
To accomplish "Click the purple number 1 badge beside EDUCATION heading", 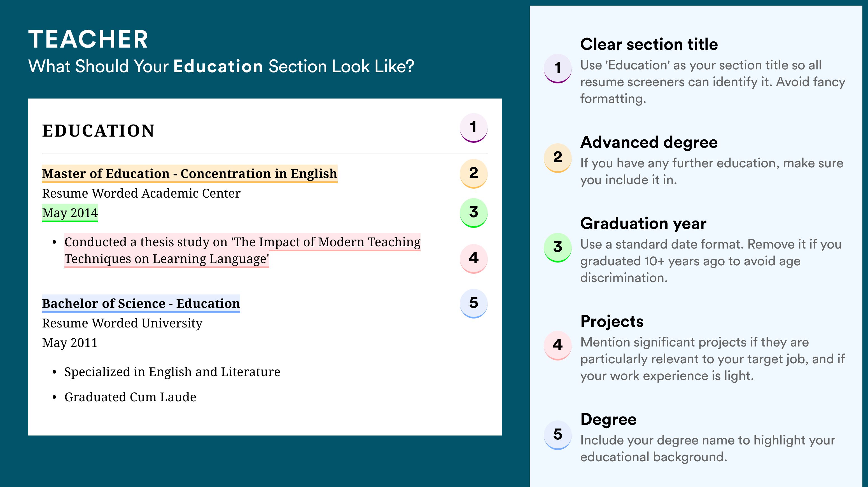I will click(x=473, y=128).
